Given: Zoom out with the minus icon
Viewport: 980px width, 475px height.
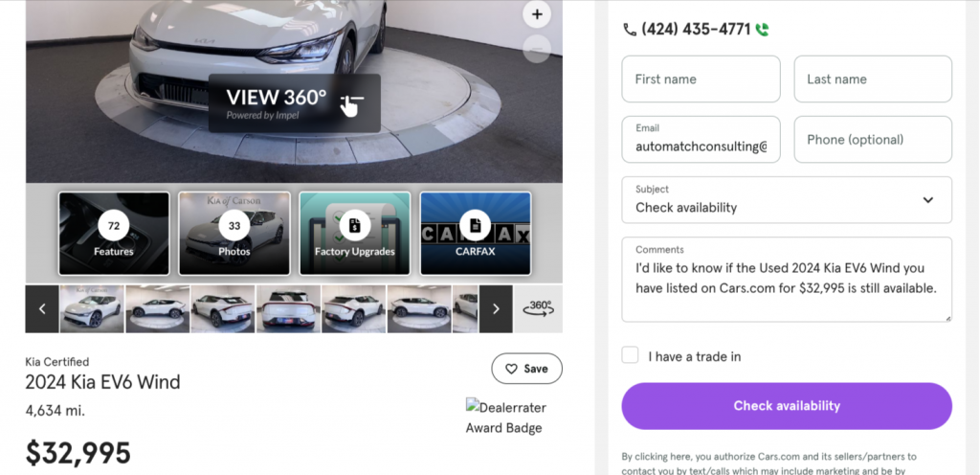Looking at the screenshot, I should click(x=537, y=49).
